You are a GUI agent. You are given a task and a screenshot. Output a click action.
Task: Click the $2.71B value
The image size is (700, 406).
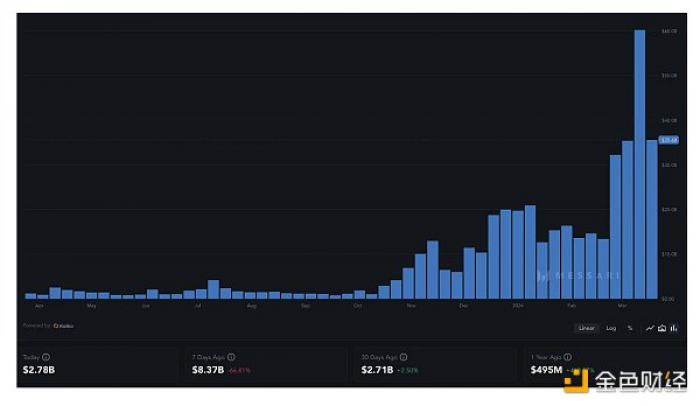tap(377, 370)
